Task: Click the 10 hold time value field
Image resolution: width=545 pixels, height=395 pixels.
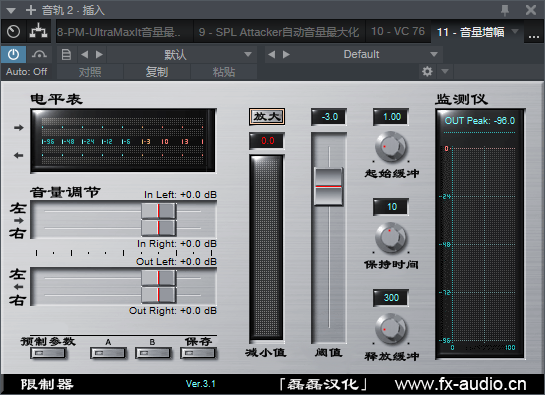Action: click(391, 207)
